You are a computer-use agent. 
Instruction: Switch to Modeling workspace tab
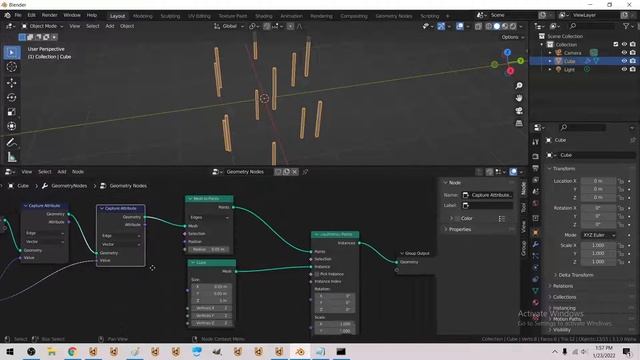[142, 16]
